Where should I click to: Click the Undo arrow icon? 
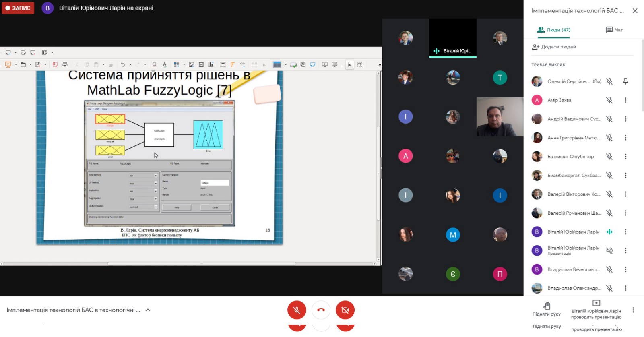pyautogui.click(x=123, y=64)
